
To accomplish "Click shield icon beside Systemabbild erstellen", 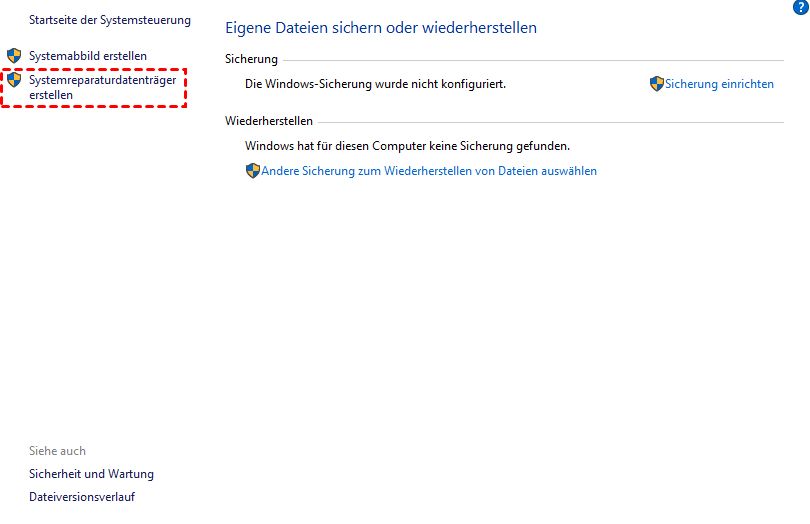I will pyautogui.click(x=14, y=55).
